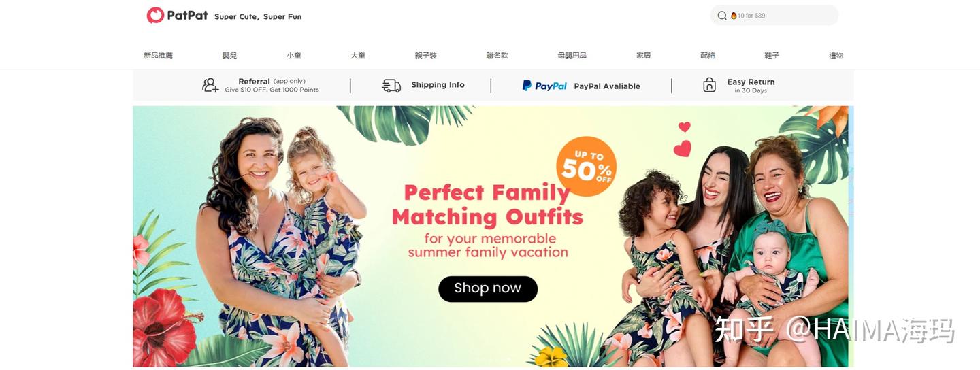The image size is (980, 370).
Task: Click the PatPat heart logo
Action: (155, 16)
